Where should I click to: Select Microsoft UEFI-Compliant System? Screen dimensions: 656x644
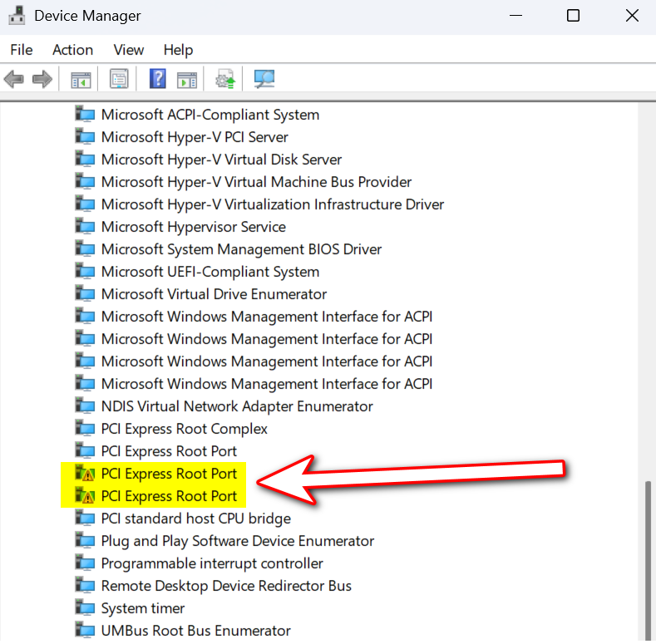(210, 272)
